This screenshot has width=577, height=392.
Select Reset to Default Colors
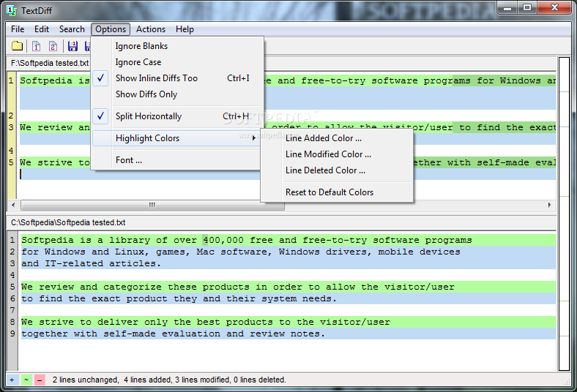coord(337,192)
